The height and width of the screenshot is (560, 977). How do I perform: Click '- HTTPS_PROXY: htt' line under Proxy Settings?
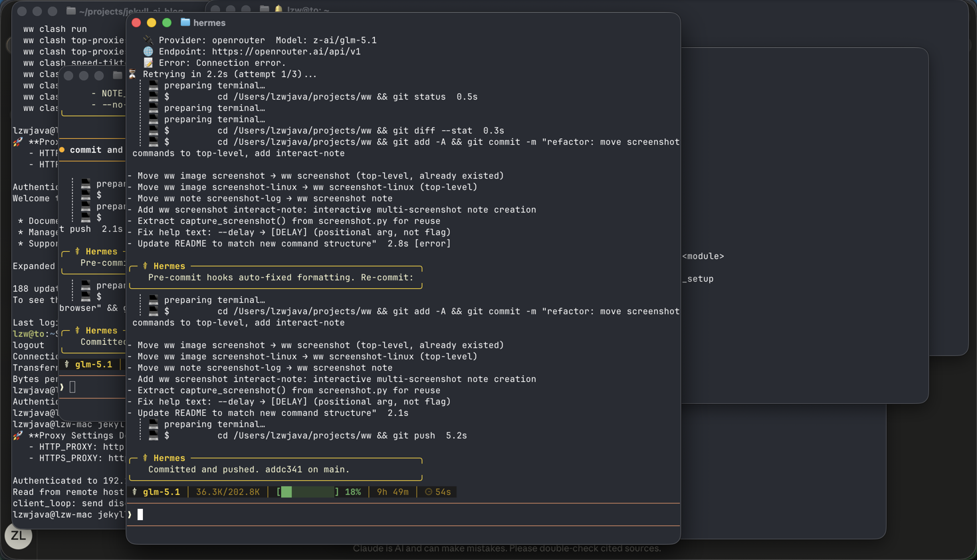click(x=76, y=458)
